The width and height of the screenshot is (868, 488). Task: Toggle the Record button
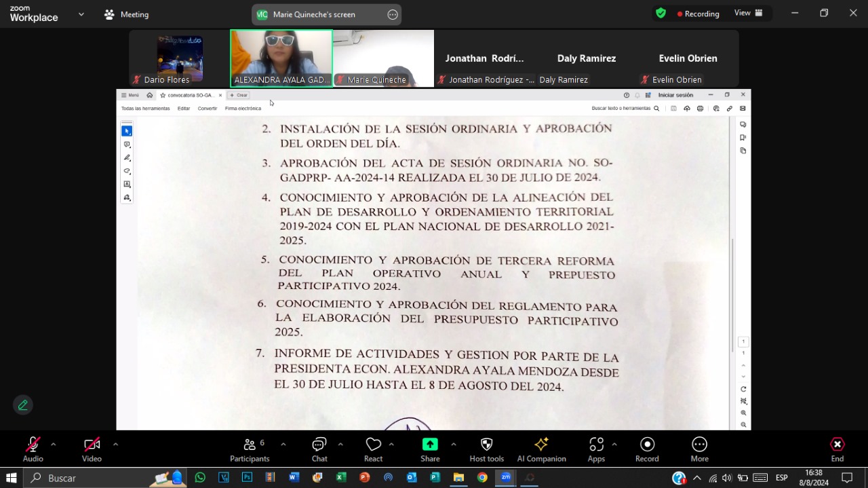[x=647, y=449]
